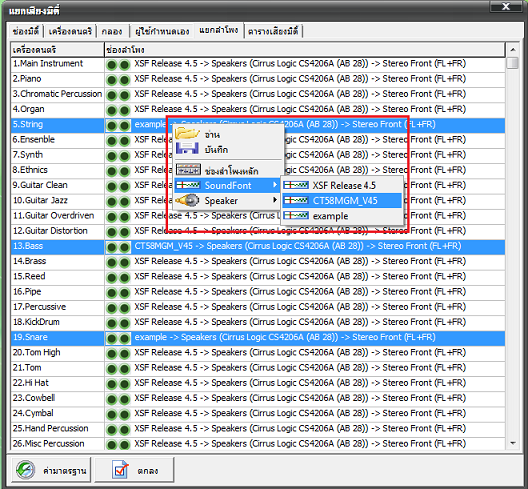This screenshot has height=489, width=528.
Task: Click the XSF Release 4.5 soundfont icon
Action: [x=296, y=185]
